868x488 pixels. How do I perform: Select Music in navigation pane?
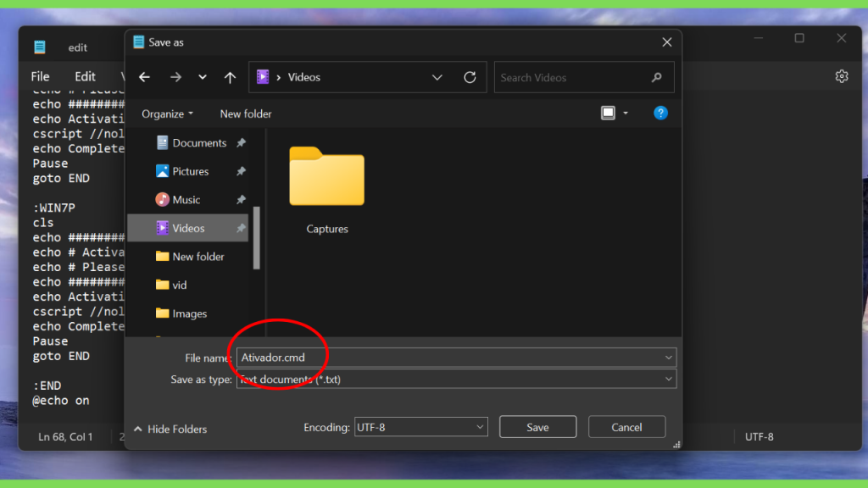click(178, 200)
